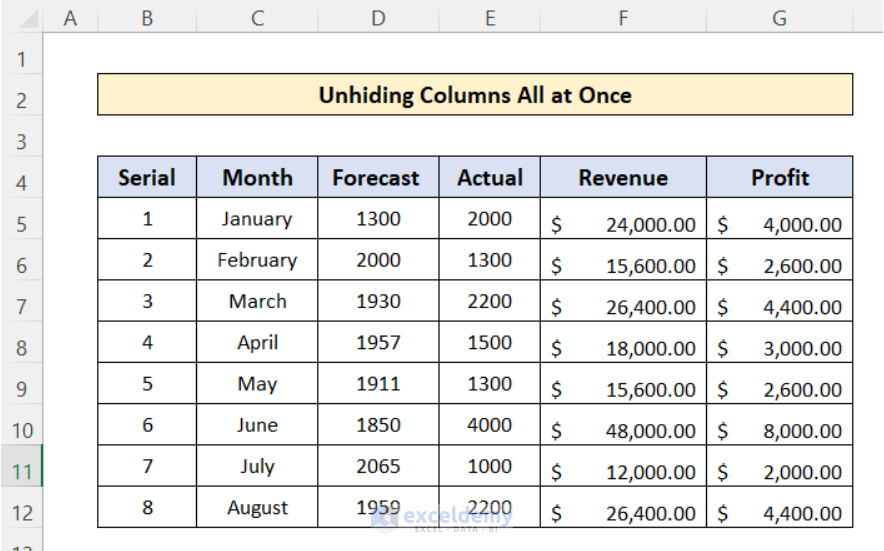This screenshot has height=551, width=884.
Task: Select column F header
Action: pos(623,18)
